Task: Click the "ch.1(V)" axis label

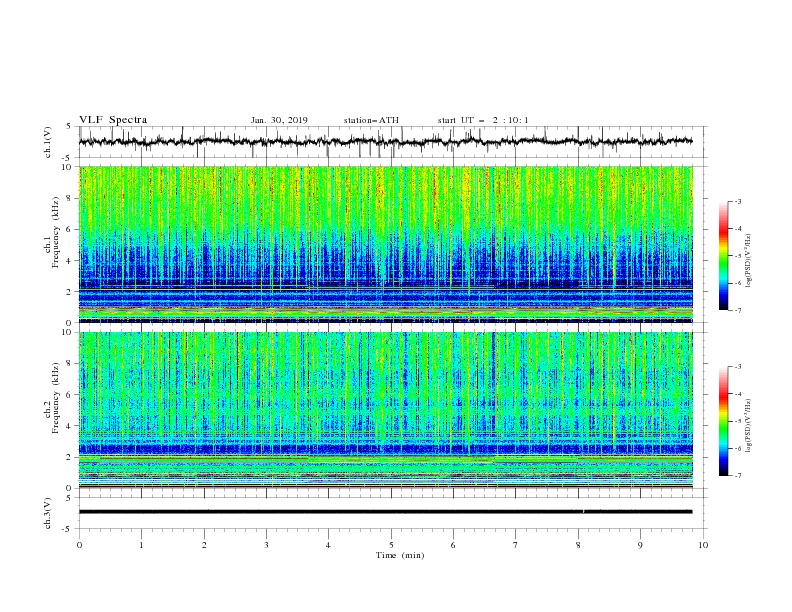Action: coord(48,142)
